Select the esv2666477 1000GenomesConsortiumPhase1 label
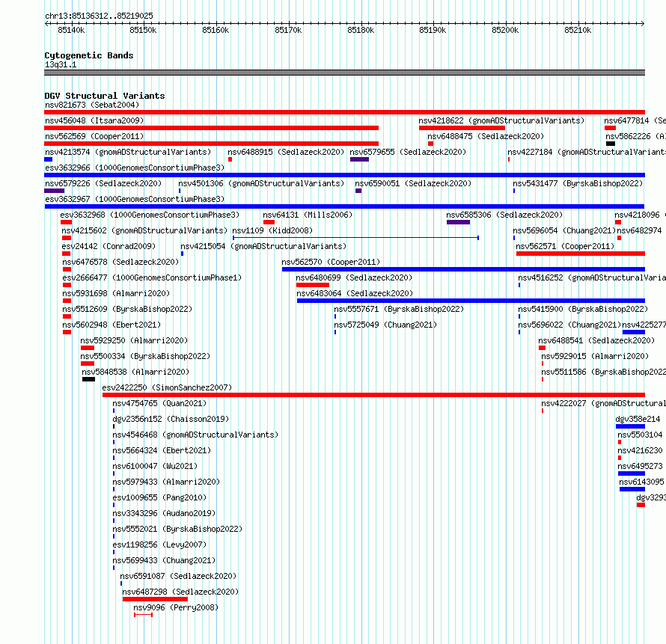 pos(152,277)
